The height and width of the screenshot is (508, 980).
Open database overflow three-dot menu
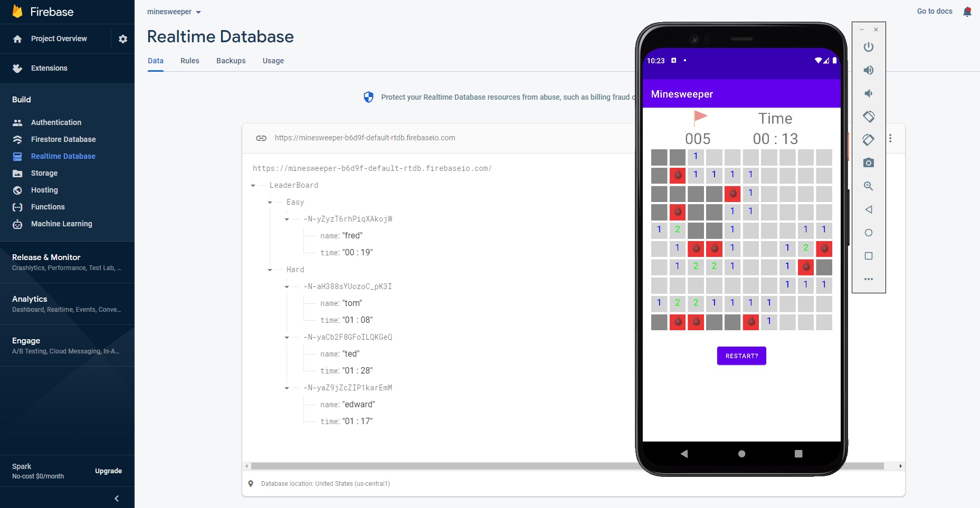tap(890, 138)
